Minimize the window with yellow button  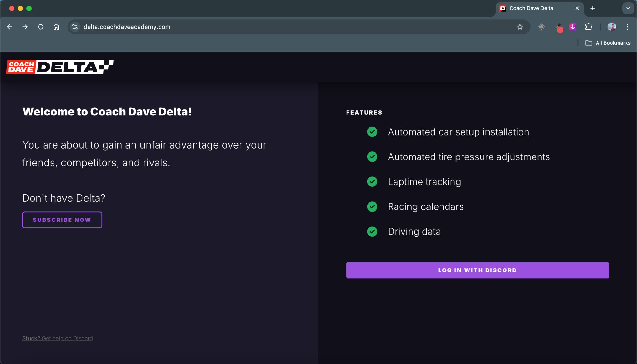point(20,9)
